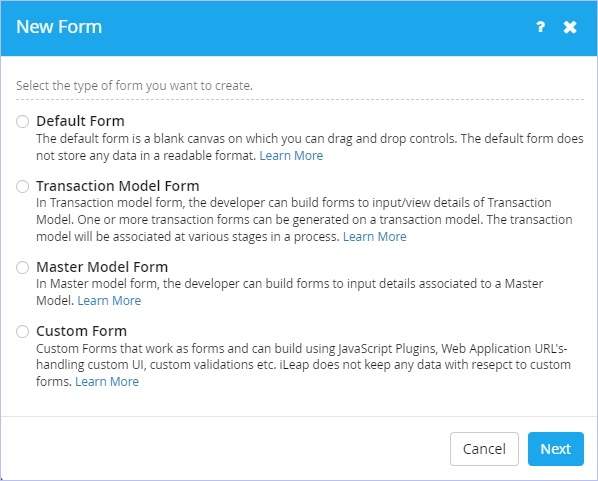The image size is (598, 481).
Task: Choose the Transaction Model Form radio button
Action: tap(23, 187)
